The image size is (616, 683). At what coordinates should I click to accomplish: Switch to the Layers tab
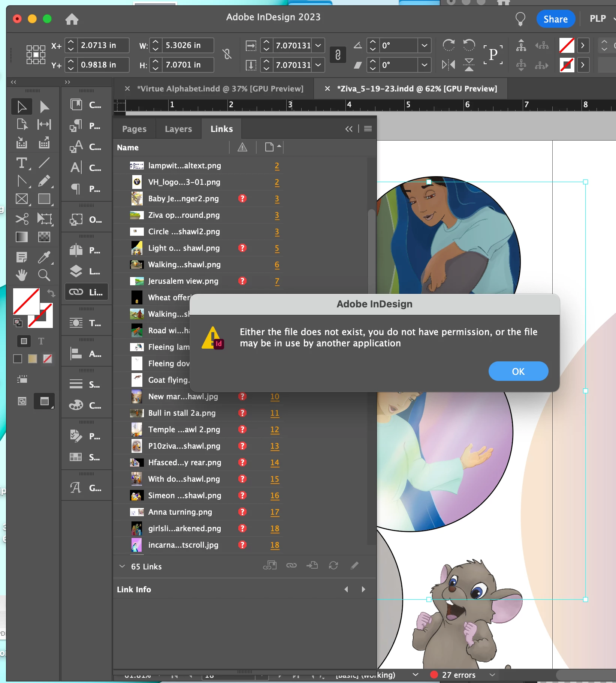[x=178, y=129]
